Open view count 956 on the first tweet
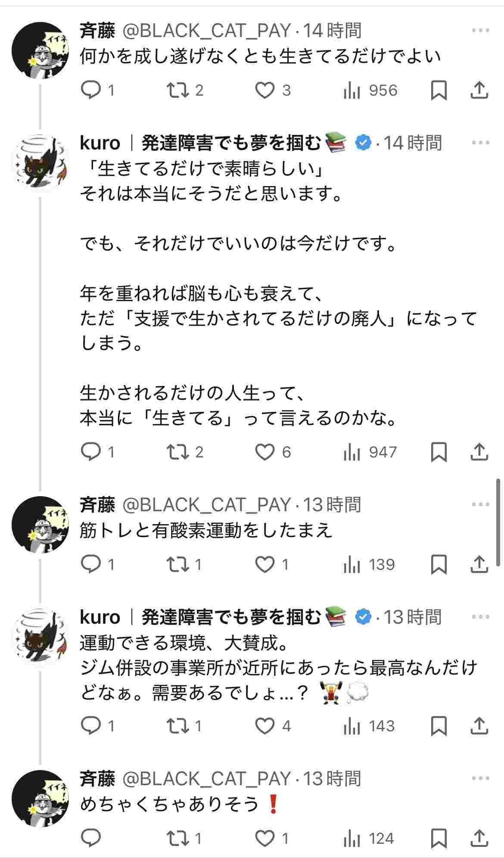504x858 pixels. click(x=370, y=90)
